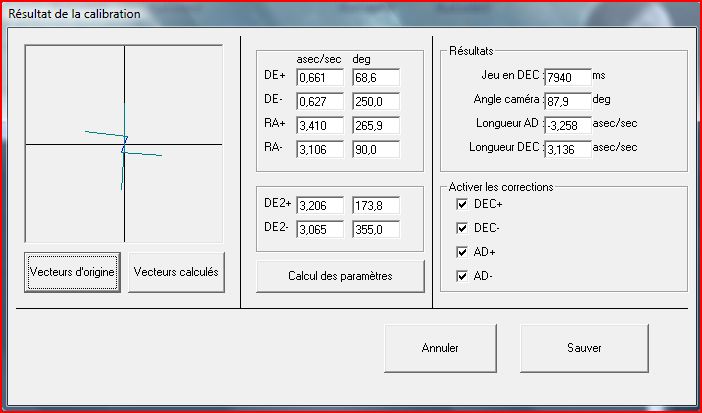Click the DE+ row label
The width and height of the screenshot is (702, 413).
(x=274, y=75)
